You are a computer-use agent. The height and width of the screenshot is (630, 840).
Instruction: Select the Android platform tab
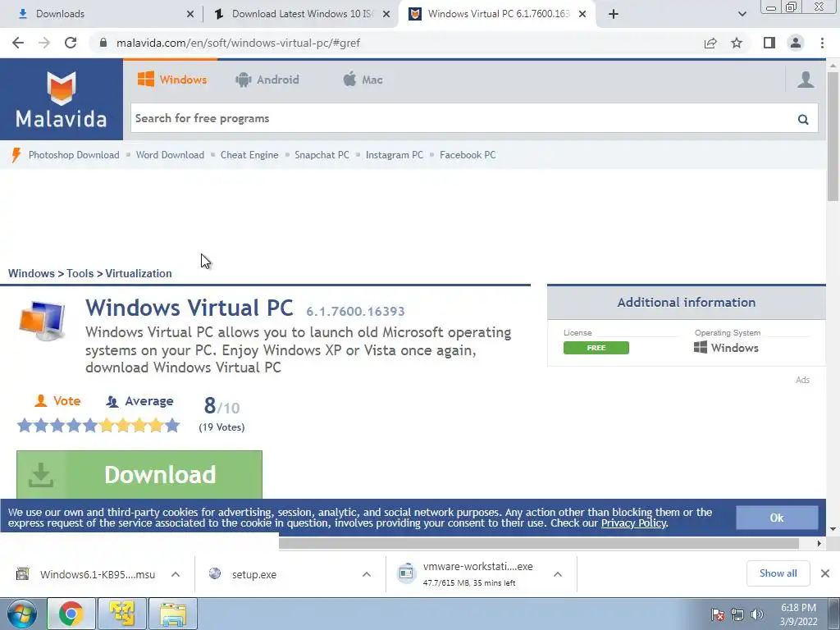(x=267, y=80)
